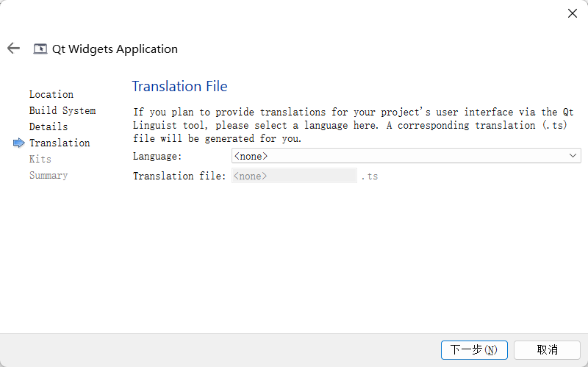Screen dimensions: 588x367
Task: Go back using the left arrow
Action: tap(13, 48)
